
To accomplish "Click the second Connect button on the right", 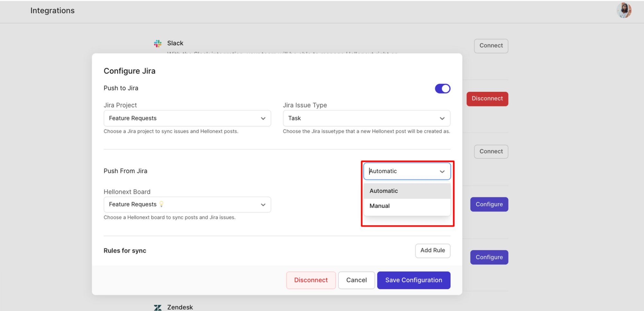I will (491, 151).
